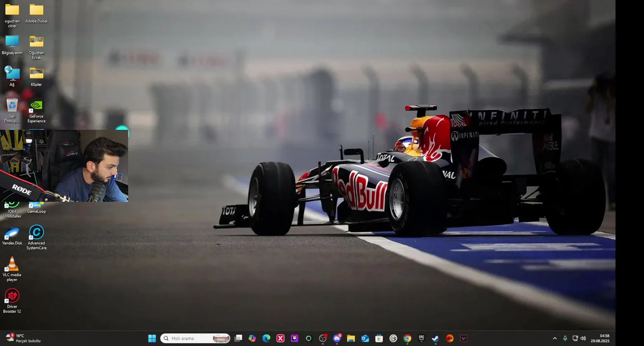Launch Microsoft Edge from taskbar

266,338
